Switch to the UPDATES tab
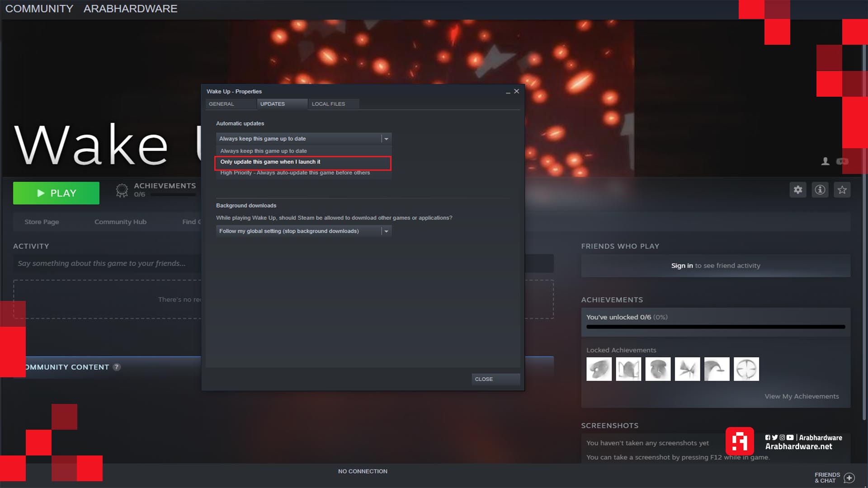 (x=282, y=104)
